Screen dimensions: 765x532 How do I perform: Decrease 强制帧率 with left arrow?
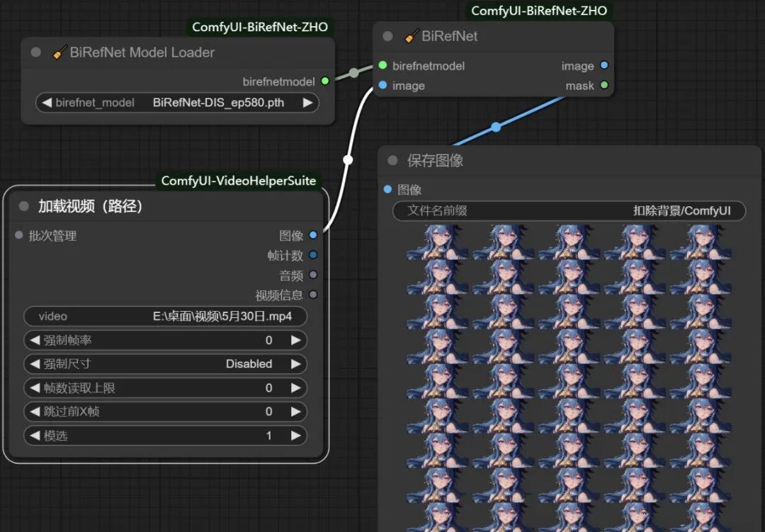35,340
